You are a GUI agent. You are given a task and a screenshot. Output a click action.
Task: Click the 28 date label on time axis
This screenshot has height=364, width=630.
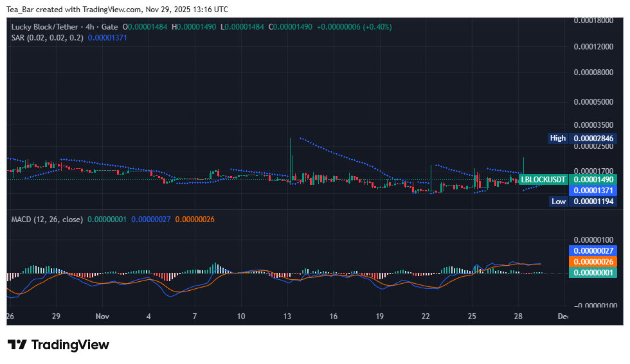[518, 316]
